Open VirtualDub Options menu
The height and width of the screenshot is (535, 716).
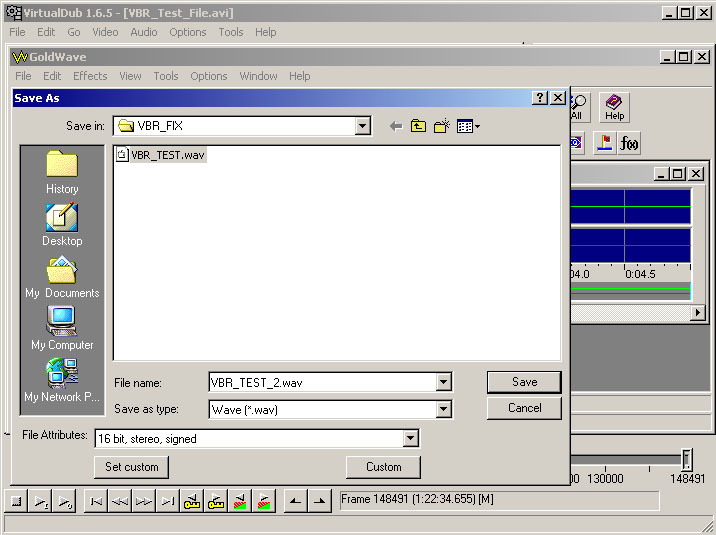[x=188, y=32]
